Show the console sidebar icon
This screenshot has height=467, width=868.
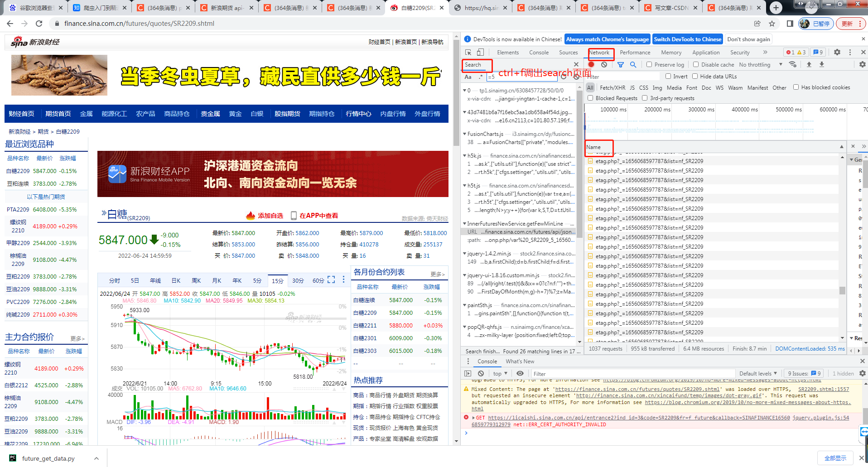point(468,374)
